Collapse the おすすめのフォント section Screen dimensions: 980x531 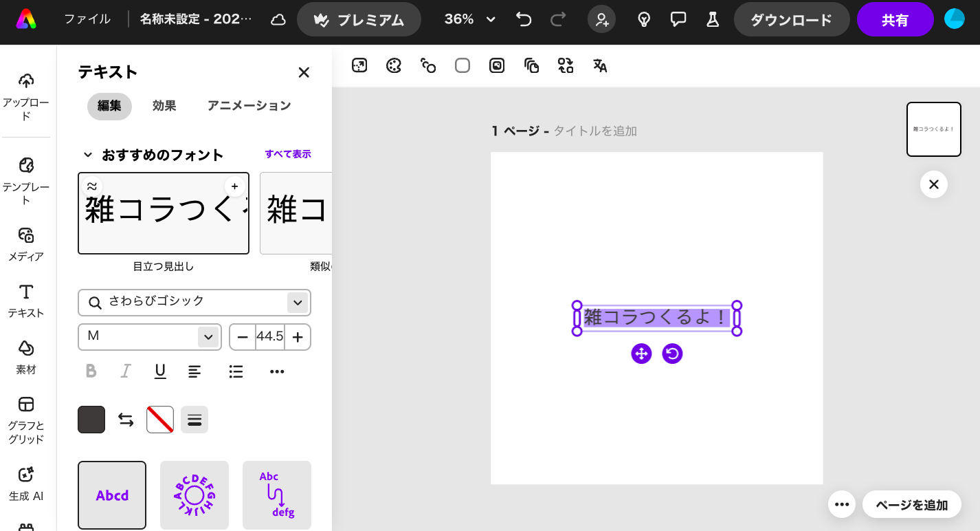[x=88, y=155]
